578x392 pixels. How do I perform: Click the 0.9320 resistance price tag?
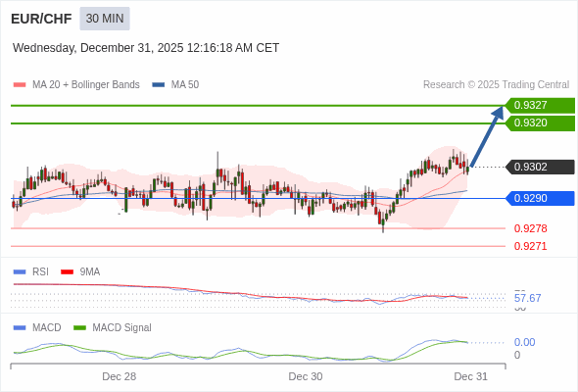click(x=540, y=123)
